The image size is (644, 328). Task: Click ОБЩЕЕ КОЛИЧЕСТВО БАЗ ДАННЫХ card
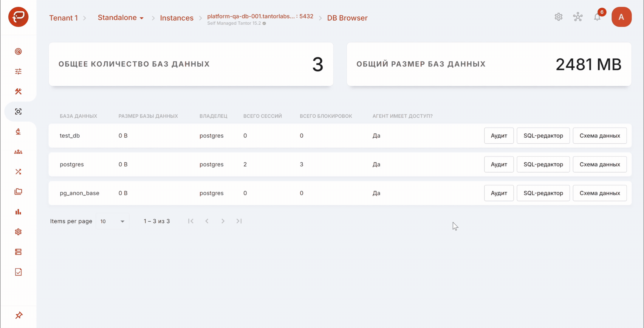pos(191,64)
